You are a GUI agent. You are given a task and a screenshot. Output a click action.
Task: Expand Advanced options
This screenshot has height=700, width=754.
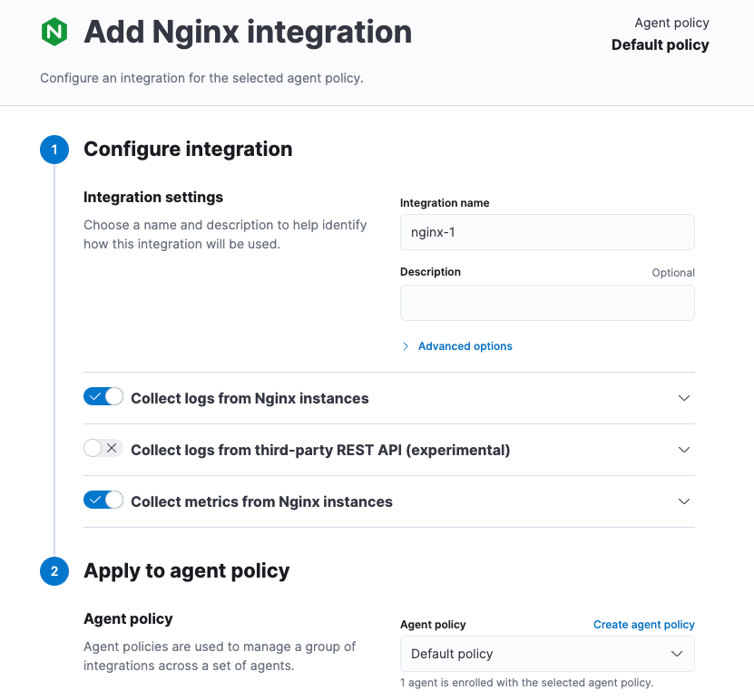[465, 345]
